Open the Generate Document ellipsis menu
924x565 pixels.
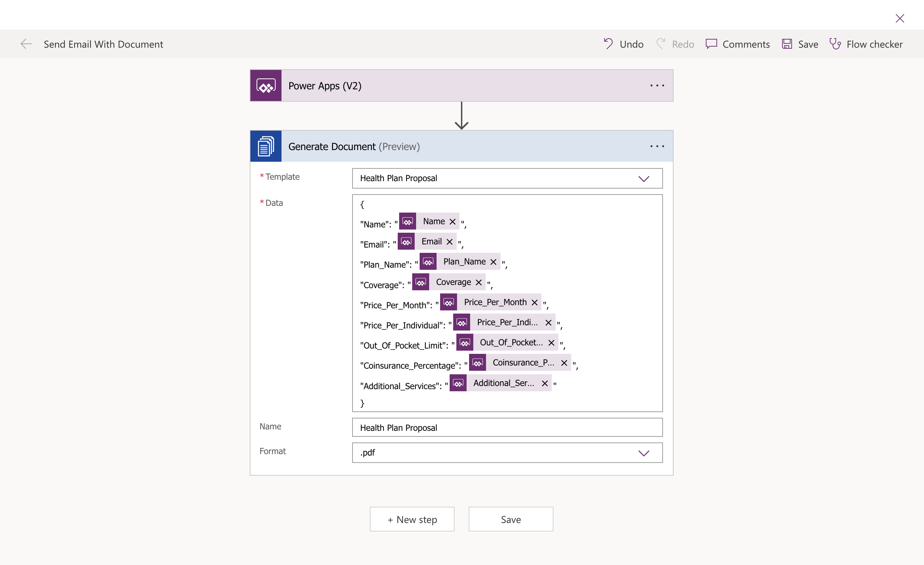pos(657,146)
